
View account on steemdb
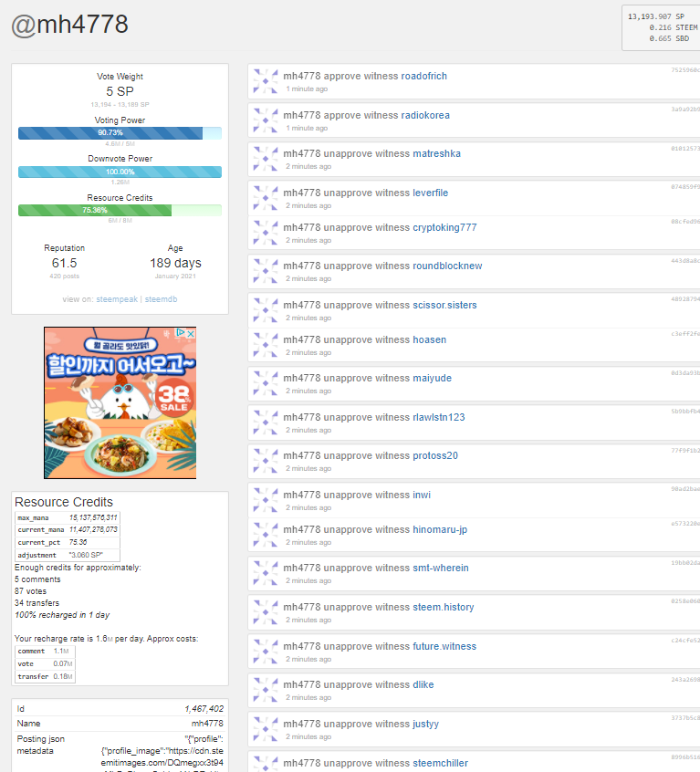click(x=161, y=299)
